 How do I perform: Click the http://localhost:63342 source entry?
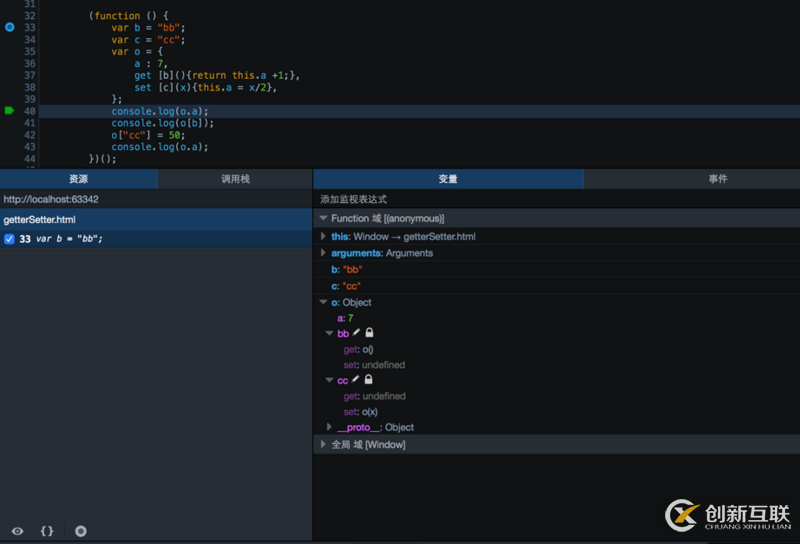[51, 199]
